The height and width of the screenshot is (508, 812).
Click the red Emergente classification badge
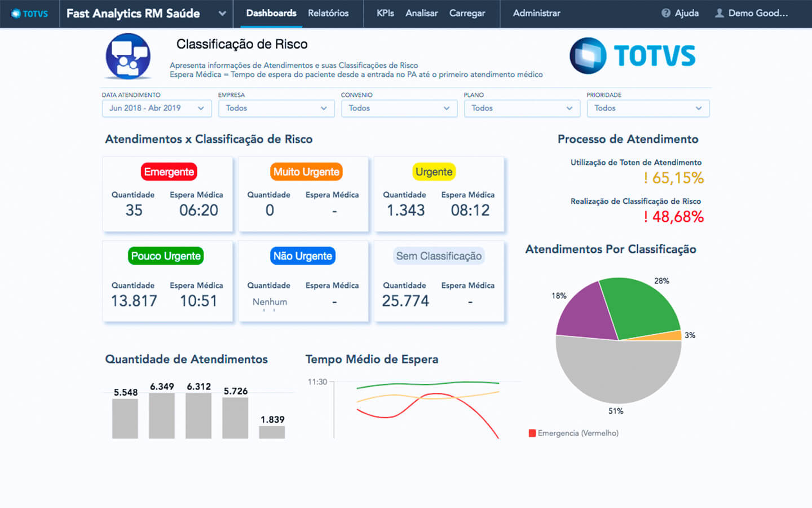coord(169,172)
